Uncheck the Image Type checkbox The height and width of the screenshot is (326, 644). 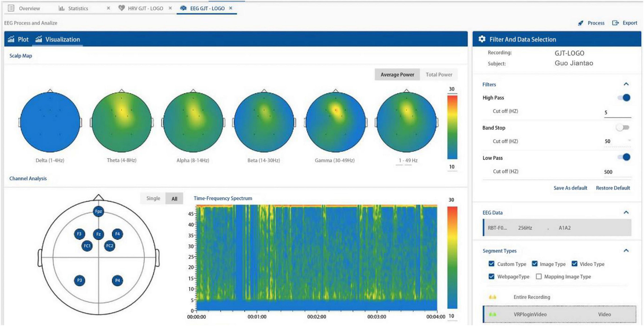click(x=534, y=264)
